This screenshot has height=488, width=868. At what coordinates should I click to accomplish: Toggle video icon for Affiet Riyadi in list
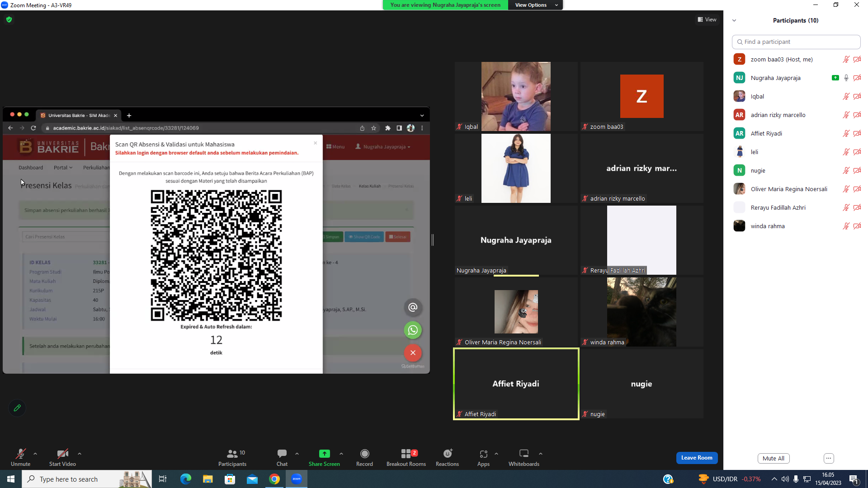[x=857, y=133]
